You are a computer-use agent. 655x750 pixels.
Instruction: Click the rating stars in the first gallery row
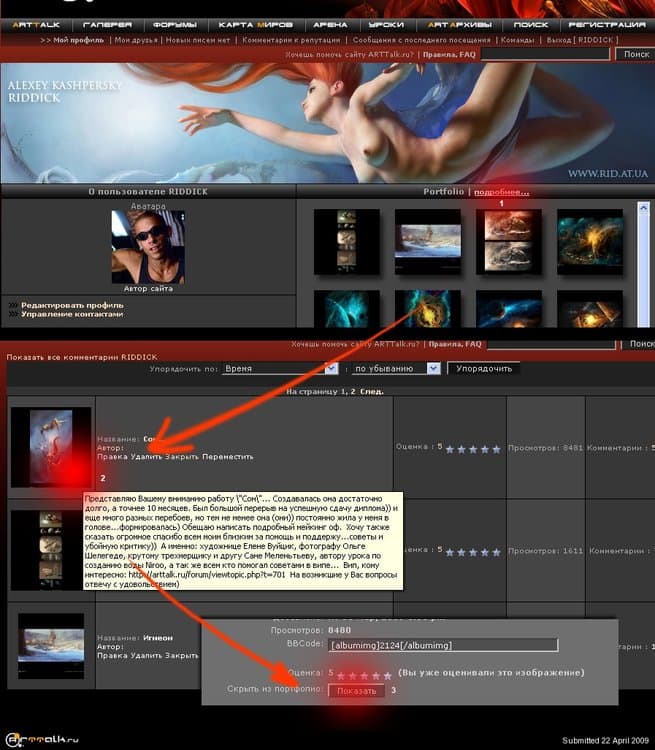tap(472, 449)
